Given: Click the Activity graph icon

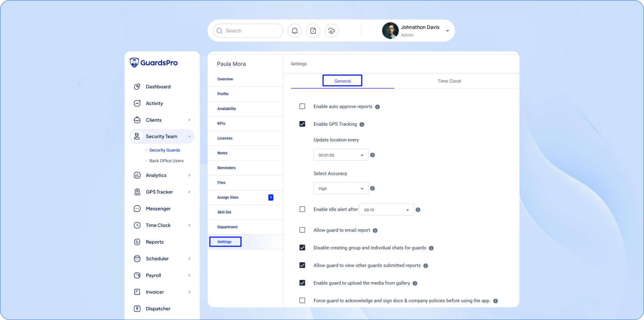Looking at the screenshot, I should coord(137,103).
